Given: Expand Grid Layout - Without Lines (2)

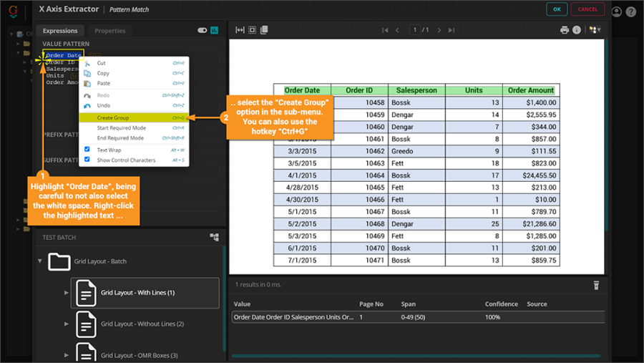Looking at the screenshot, I should (66, 324).
